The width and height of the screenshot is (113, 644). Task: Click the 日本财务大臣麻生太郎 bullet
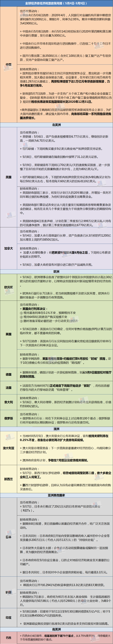[64, 550]
